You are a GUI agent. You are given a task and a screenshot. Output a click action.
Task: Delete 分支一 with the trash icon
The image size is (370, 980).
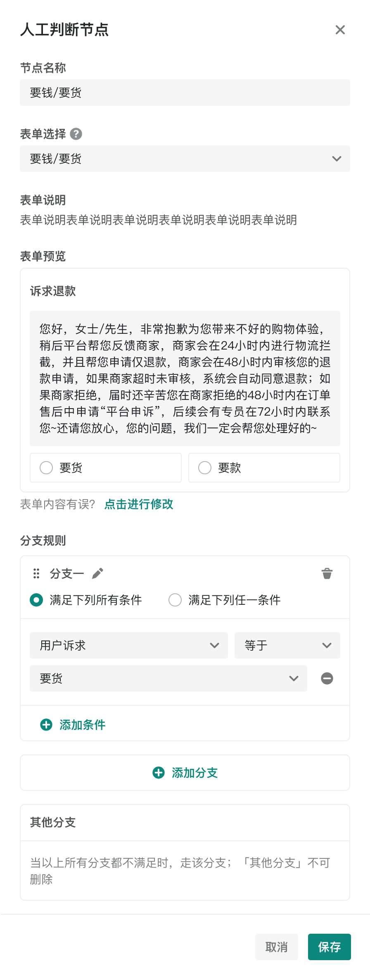(x=327, y=573)
